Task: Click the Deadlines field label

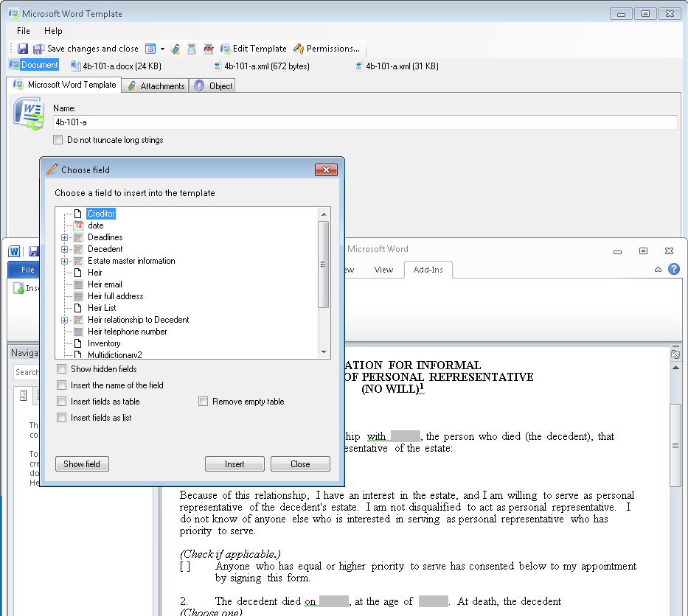Action: click(x=105, y=237)
